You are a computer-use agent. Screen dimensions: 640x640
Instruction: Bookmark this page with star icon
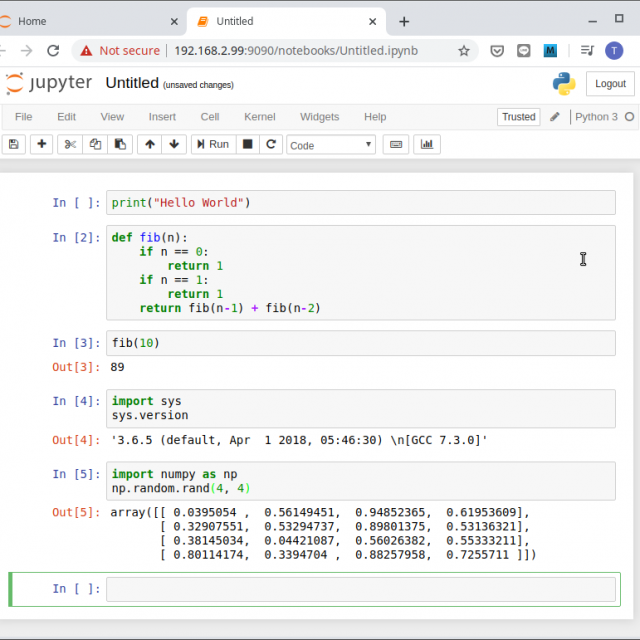click(x=464, y=51)
